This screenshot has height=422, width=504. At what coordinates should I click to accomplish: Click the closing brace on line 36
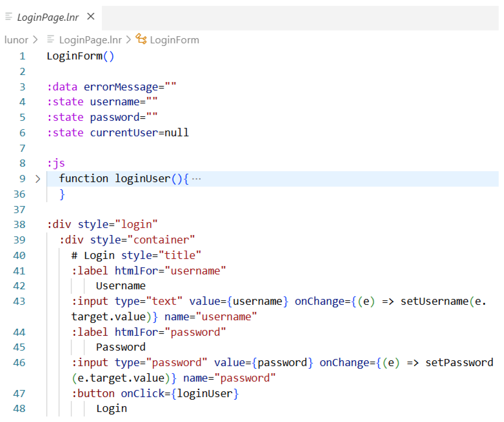[x=62, y=194]
